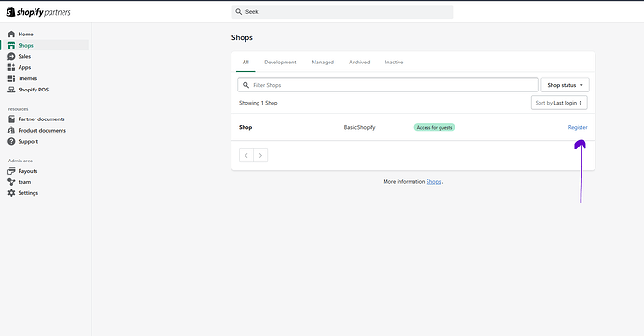Open the Home menu label

(x=25, y=35)
